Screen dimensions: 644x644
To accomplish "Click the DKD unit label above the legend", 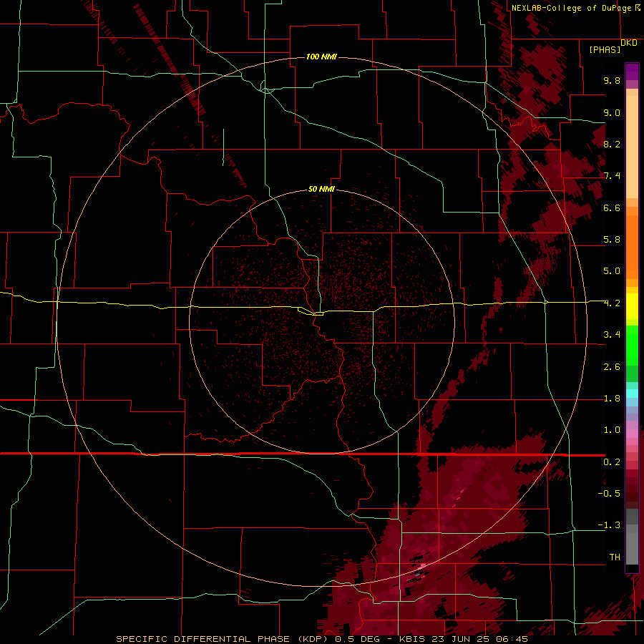I will point(629,43).
